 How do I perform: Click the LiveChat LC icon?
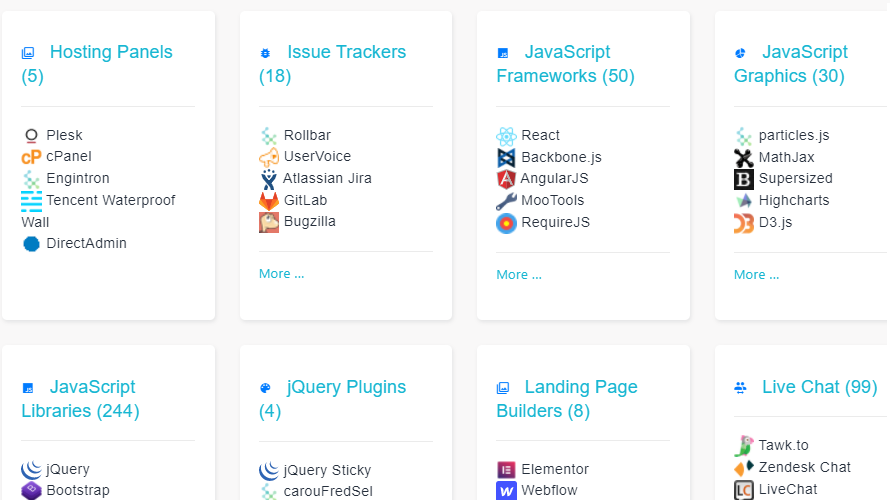[744, 490]
